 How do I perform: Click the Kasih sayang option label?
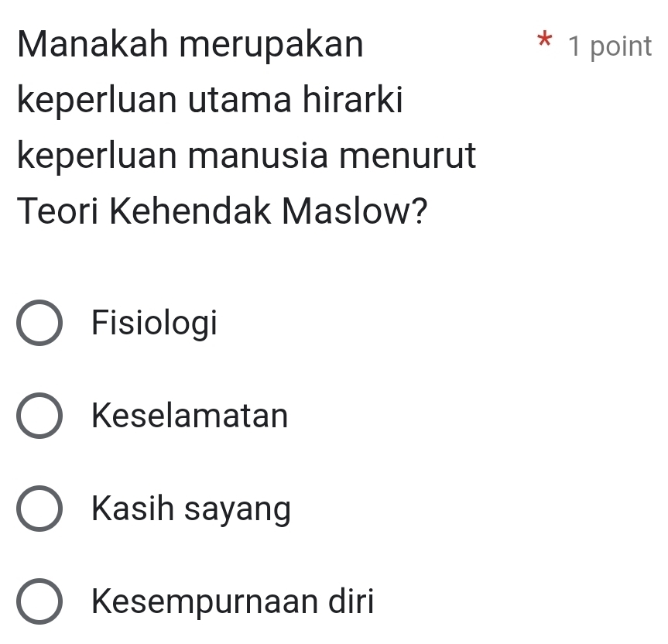tap(191, 510)
